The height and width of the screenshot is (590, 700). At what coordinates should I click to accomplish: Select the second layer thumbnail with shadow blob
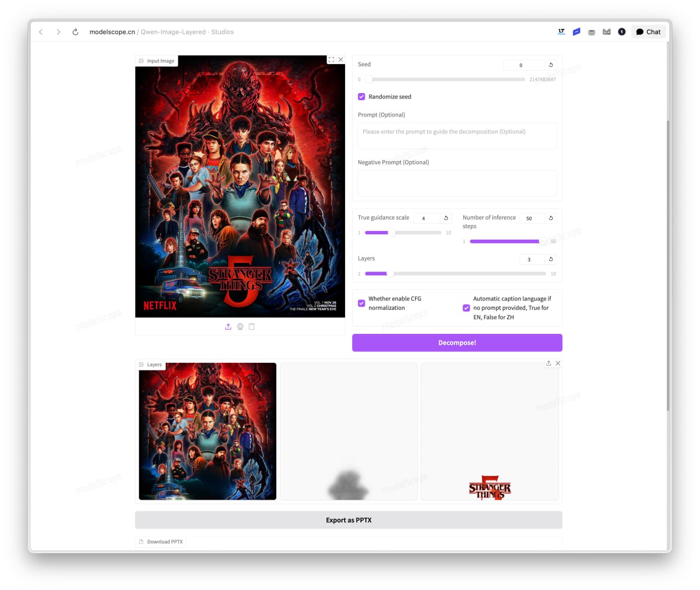point(349,431)
